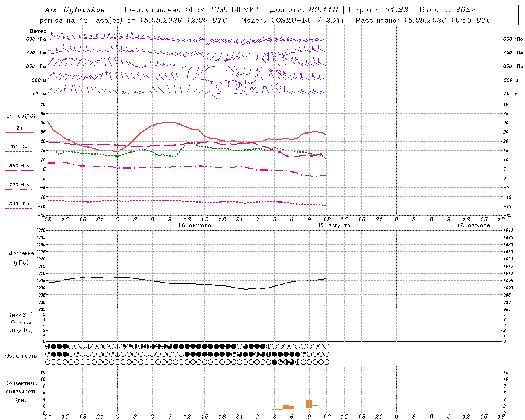Click the Тем-ра(°C) temperature axis label
This screenshot has width=525, height=420.
pos(19,116)
